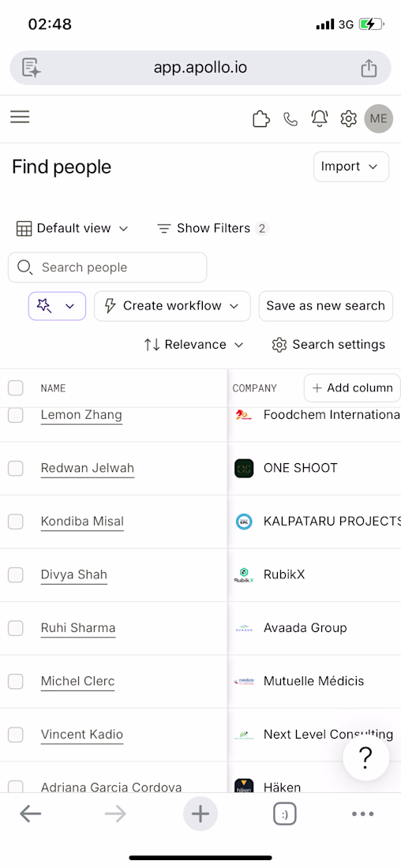
Task: Expand the Create workflow menu
Action: pos(172,306)
